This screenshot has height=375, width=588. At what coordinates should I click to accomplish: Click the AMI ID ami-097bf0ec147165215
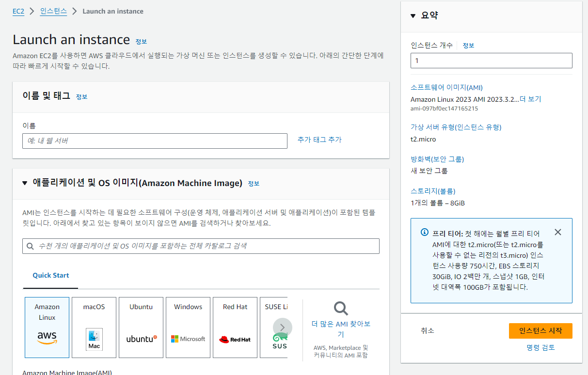(x=444, y=109)
